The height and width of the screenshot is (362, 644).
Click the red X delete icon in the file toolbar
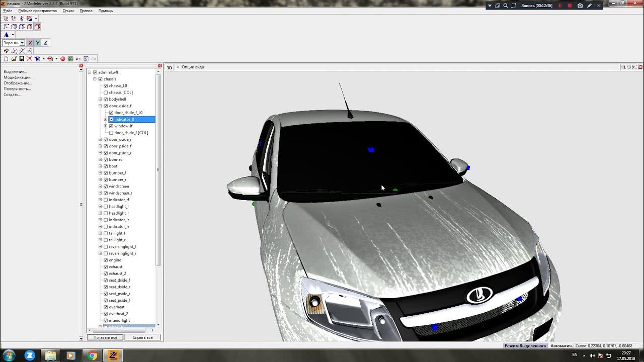pos(30,59)
